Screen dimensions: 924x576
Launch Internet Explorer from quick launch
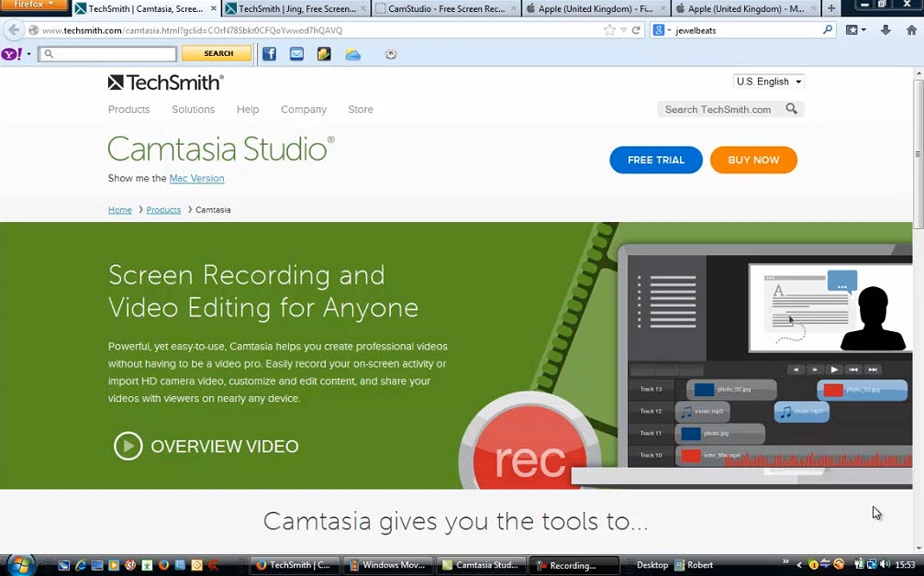click(x=80, y=565)
